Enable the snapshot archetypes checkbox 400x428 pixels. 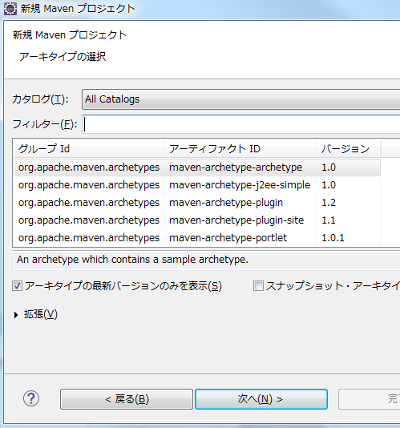click(258, 286)
